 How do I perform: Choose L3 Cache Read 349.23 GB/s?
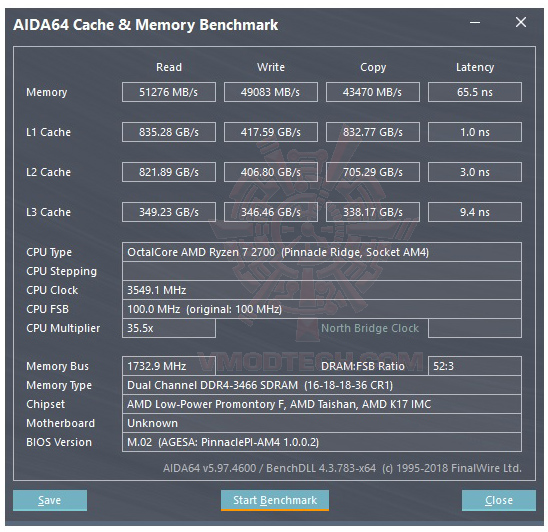pos(169,212)
